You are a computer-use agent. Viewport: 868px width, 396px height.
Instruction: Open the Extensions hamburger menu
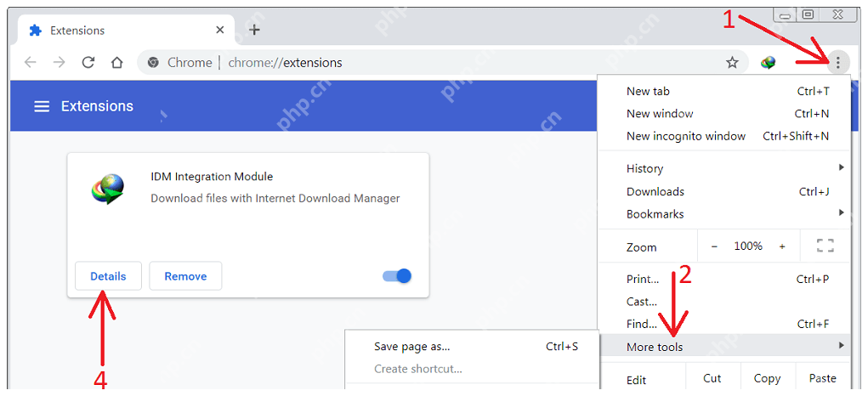[x=42, y=106]
